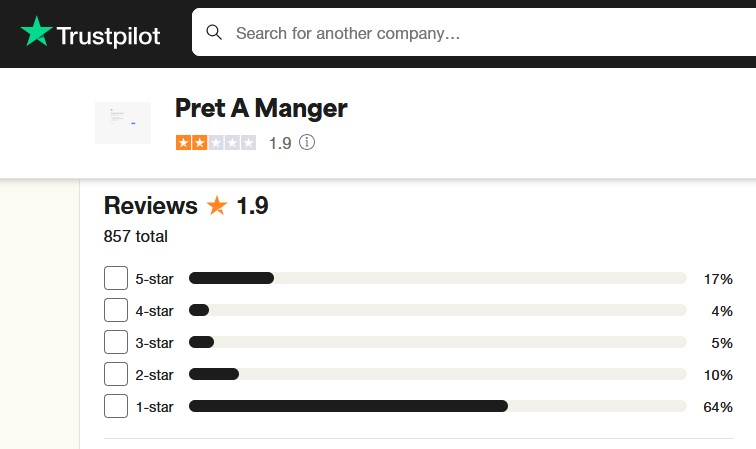
Task: Click the 64% label for 1-star
Action: coord(718,407)
